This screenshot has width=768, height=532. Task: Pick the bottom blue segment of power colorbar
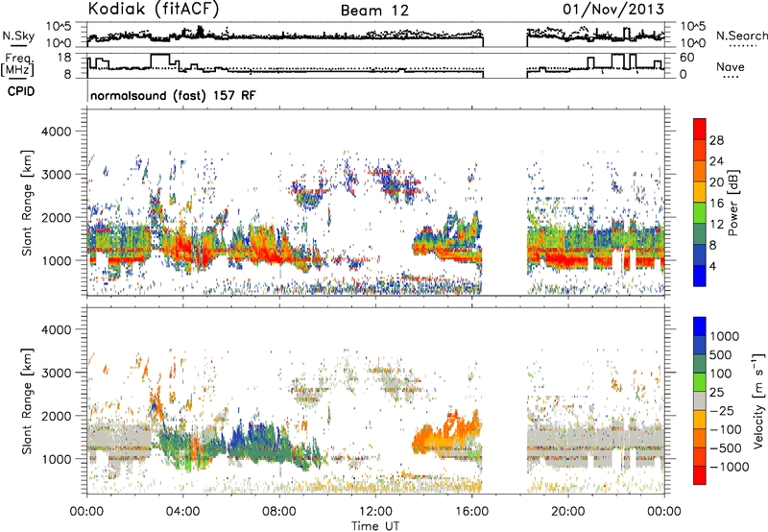(700, 277)
